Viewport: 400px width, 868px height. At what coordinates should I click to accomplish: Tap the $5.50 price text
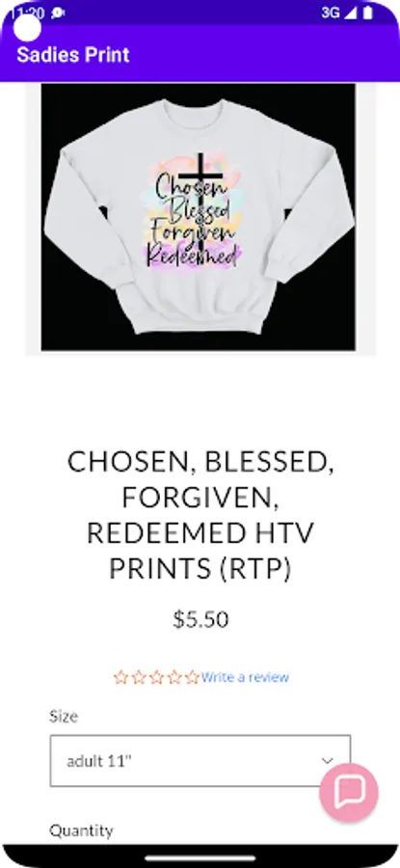(x=200, y=619)
